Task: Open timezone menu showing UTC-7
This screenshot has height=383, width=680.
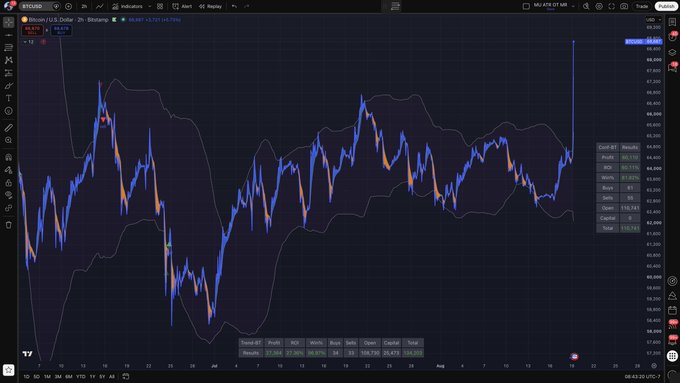Action: point(643,376)
